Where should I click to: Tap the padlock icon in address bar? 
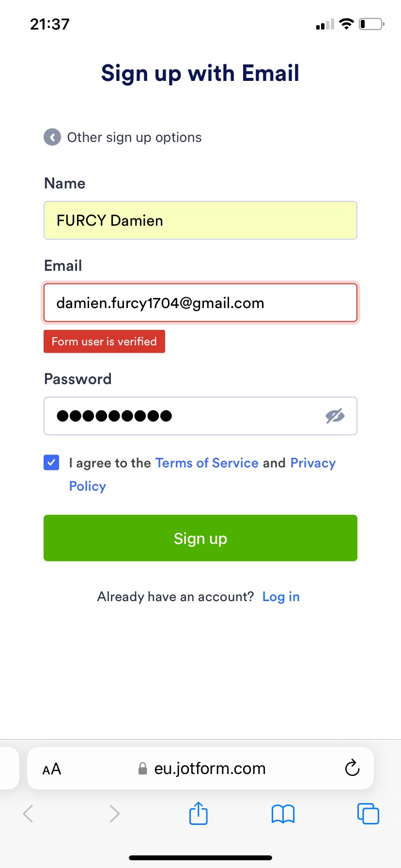coord(142,769)
